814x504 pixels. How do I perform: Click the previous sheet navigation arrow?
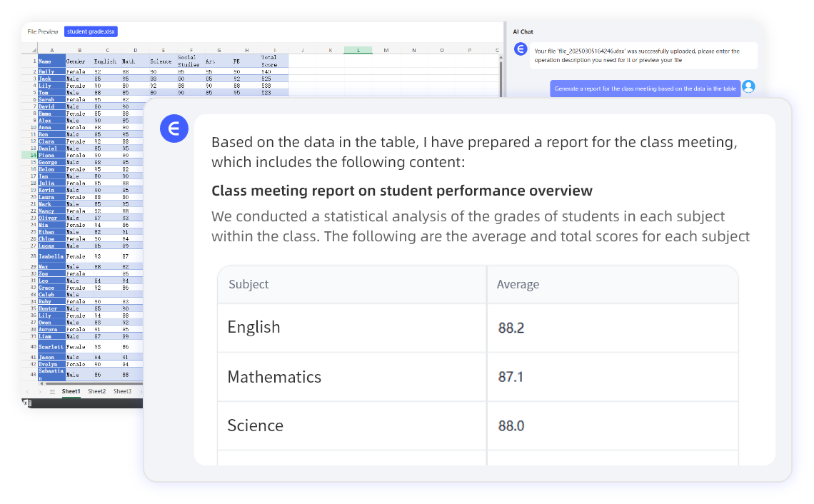(x=28, y=391)
